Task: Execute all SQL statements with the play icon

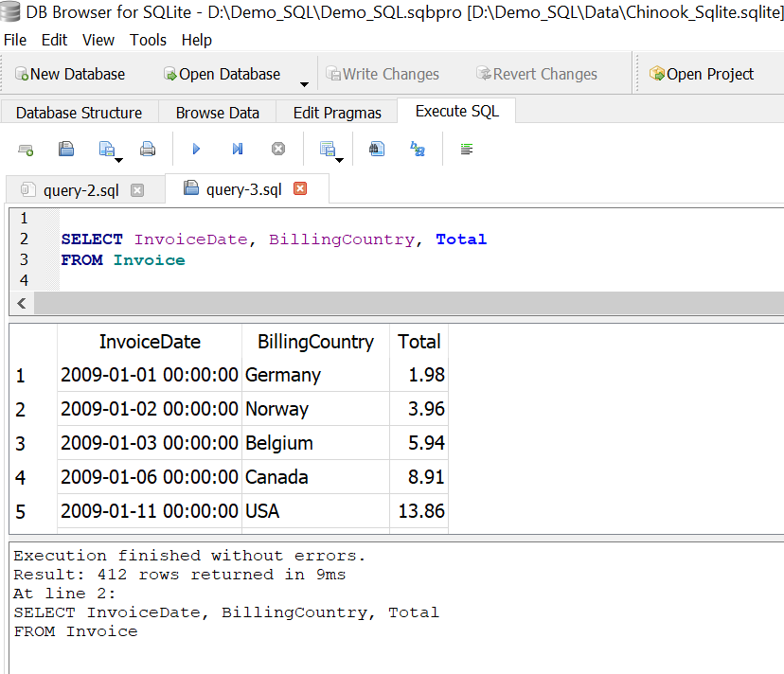Action: pos(196,149)
